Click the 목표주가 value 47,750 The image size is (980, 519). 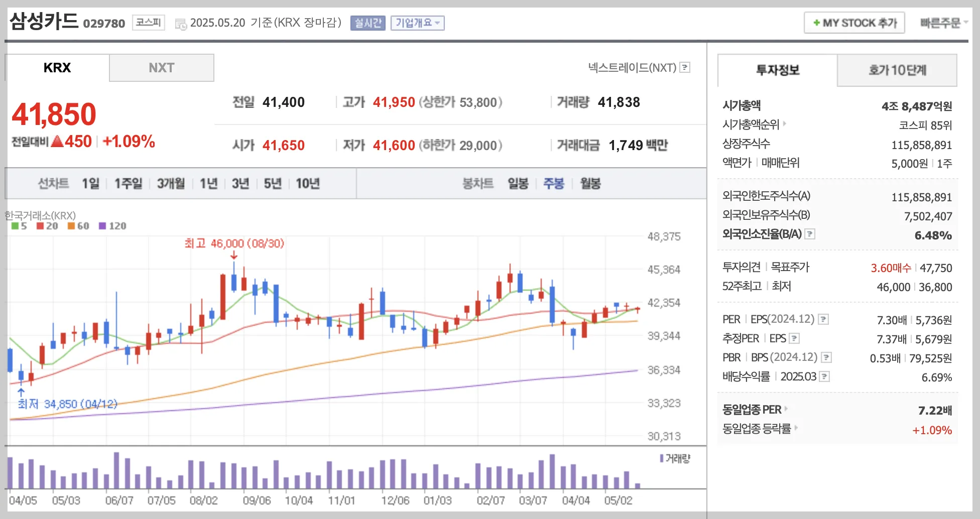[936, 268]
